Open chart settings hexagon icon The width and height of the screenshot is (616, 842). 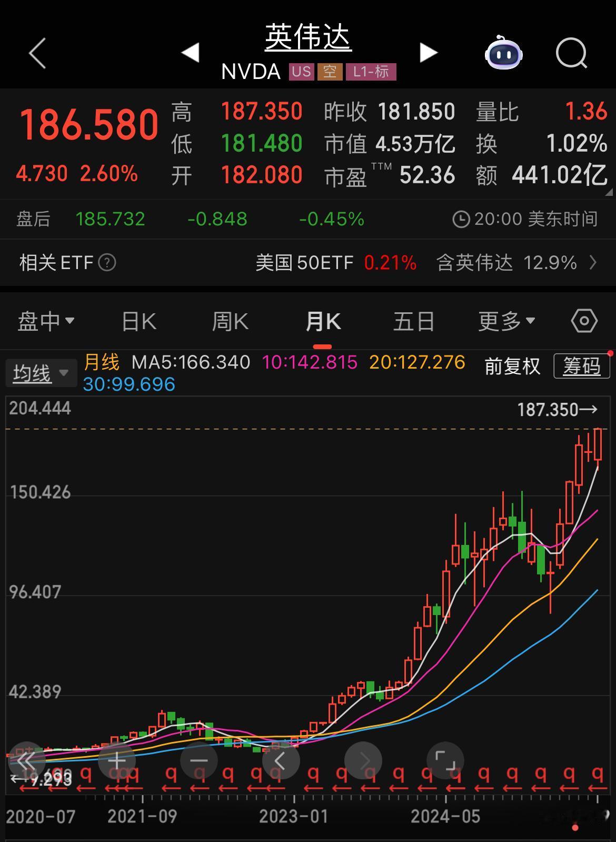pyautogui.click(x=584, y=321)
